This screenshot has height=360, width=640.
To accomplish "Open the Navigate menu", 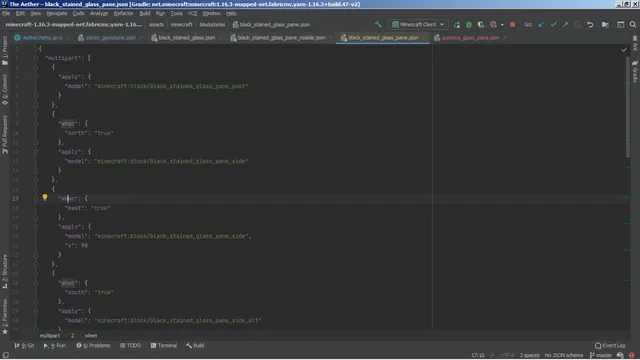I will (57, 13).
